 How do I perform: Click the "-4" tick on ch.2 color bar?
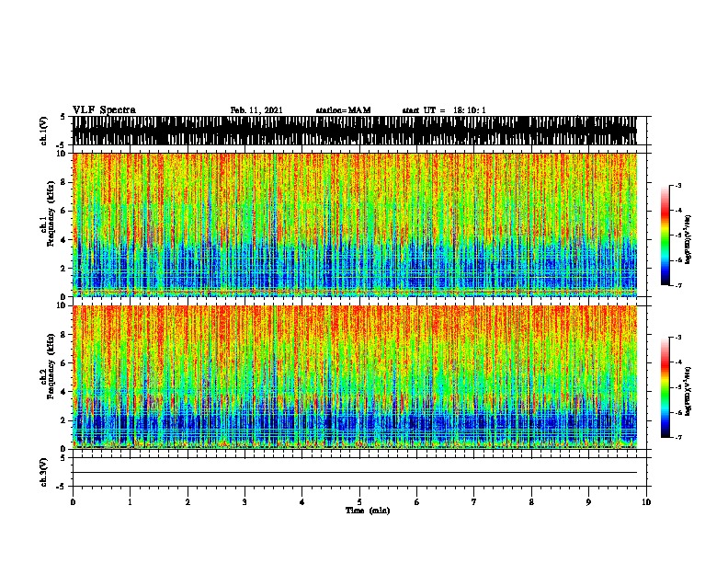coord(678,362)
